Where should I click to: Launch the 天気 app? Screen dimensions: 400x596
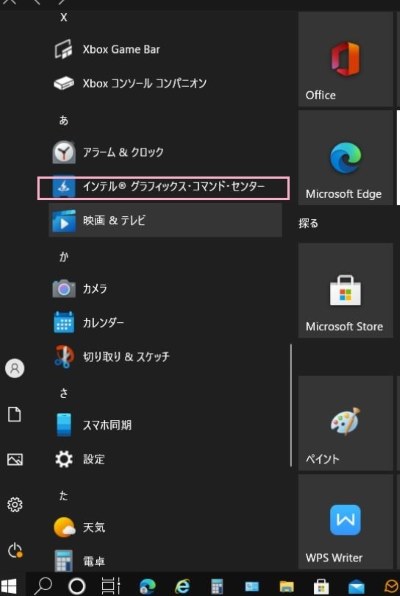coord(165,527)
